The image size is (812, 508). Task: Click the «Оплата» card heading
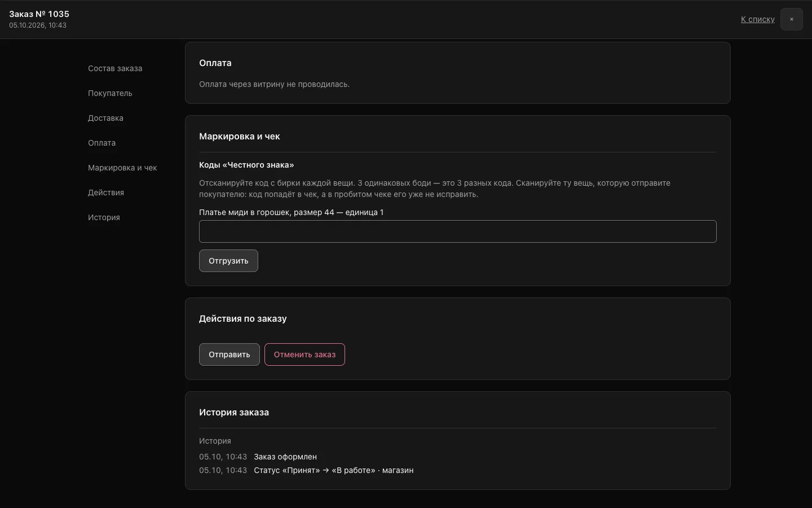215,63
